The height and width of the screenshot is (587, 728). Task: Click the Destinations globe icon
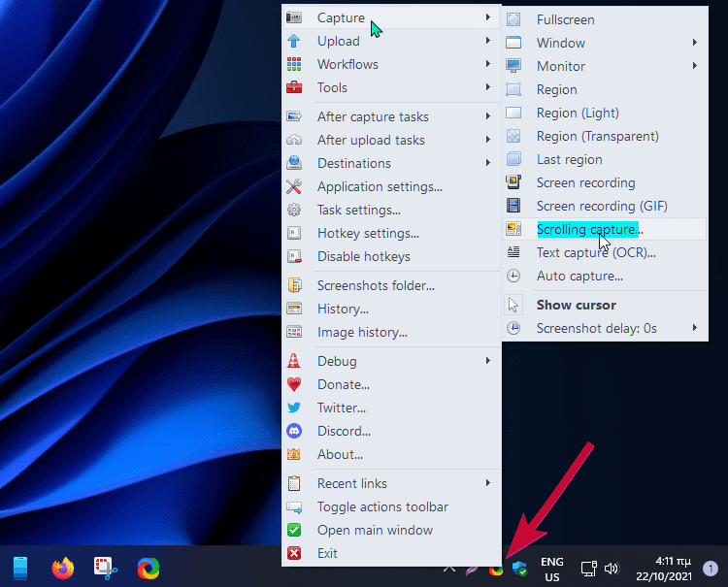pos(294,163)
